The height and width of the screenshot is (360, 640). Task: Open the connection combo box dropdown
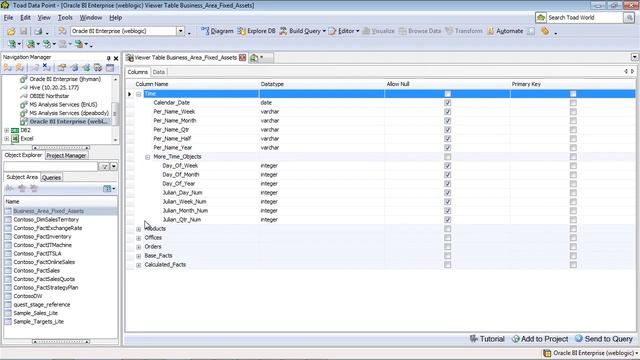pos(180,31)
